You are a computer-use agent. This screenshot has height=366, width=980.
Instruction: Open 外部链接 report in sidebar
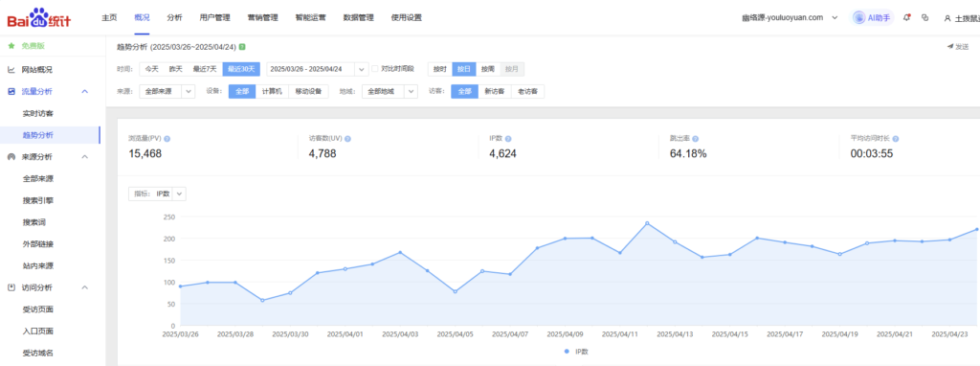tap(38, 244)
